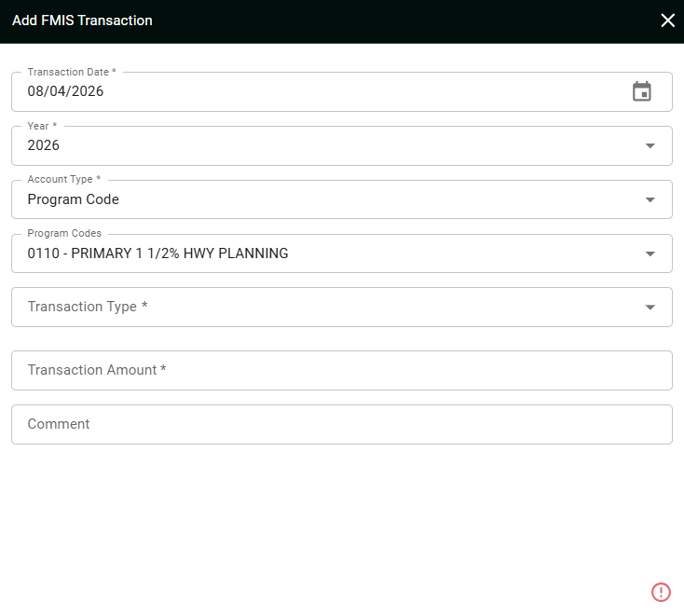Select the 08/04/2026 date text
Screen dimensions: 684x616
(65, 91)
